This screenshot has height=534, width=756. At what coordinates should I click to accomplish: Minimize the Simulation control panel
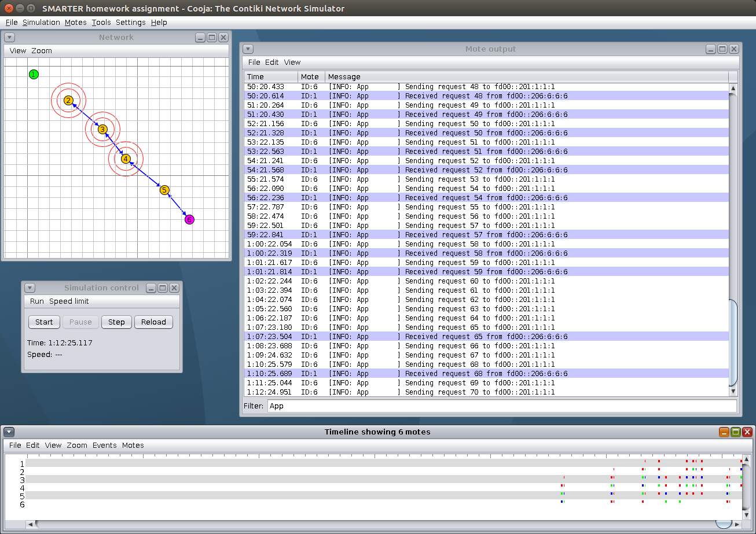tap(151, 288)
